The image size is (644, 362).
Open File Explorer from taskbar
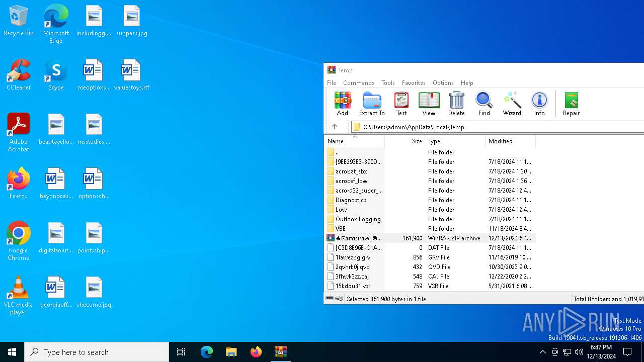(231, 352)
